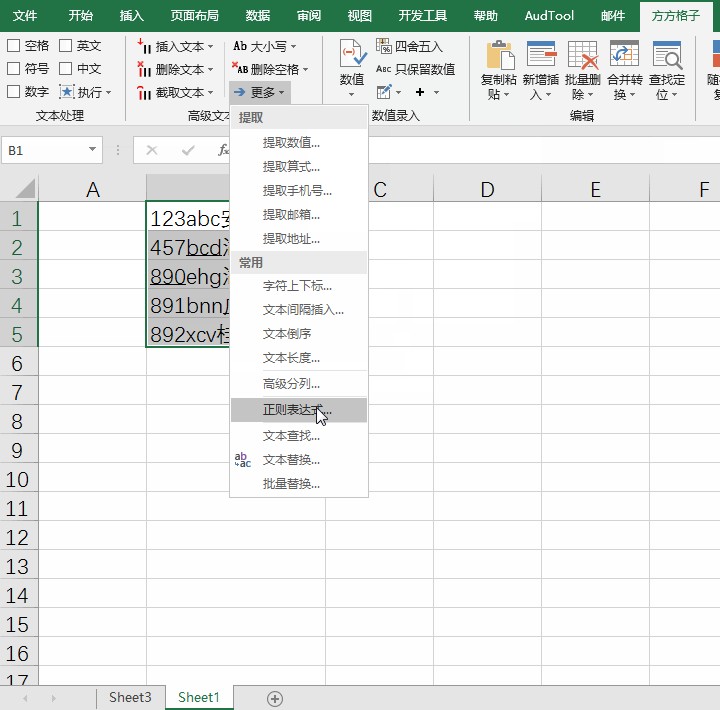Select 正则表达式 from the menu

(x=298, y=410)
